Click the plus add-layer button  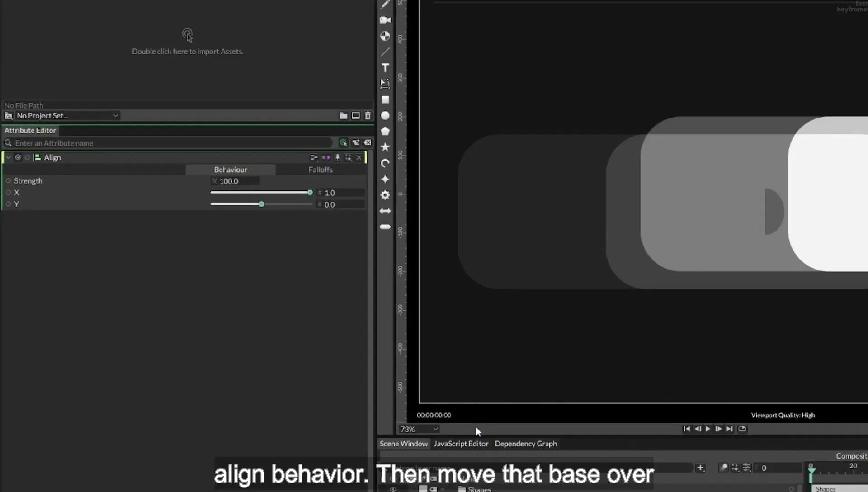coord(701,468)
